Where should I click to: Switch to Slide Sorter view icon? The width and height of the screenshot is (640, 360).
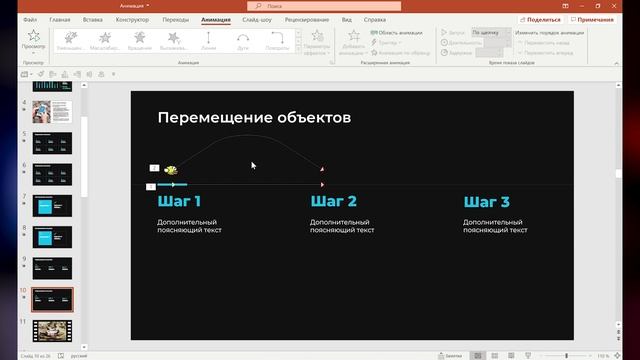pyautogui.click(x=495, y=356)
